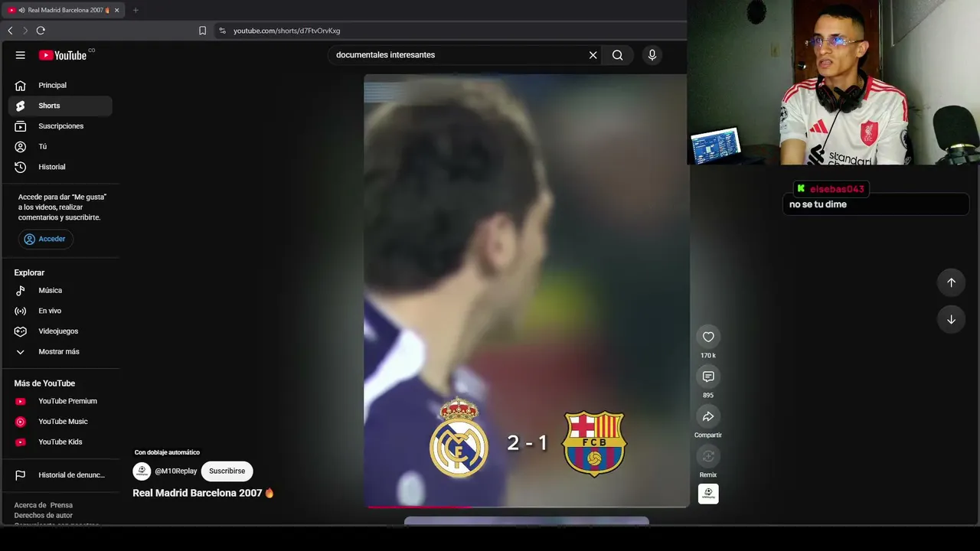The height and width of the screenshot is (551, 980).
Task: Open the Tú section
Action: click(x=60, y=147)
